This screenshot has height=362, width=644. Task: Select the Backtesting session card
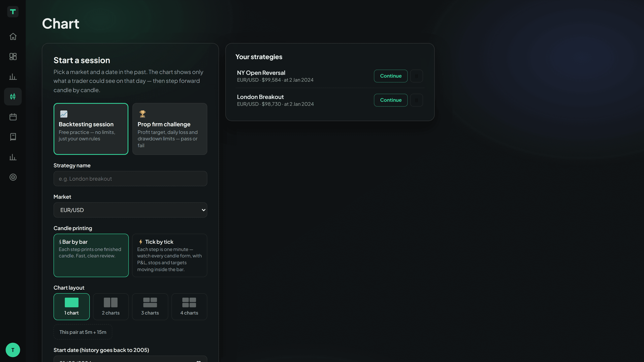pos(91,129)
